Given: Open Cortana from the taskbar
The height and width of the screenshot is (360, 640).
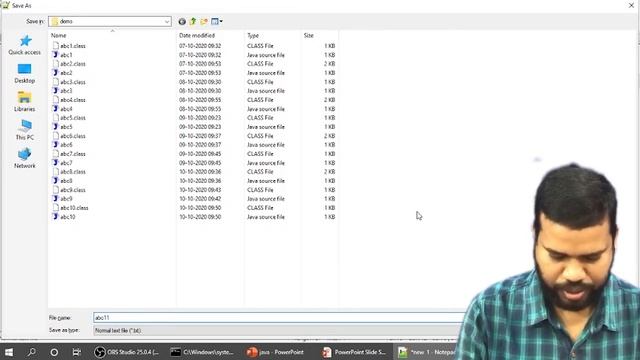Looking at the screenshot, I should (54, 352).
